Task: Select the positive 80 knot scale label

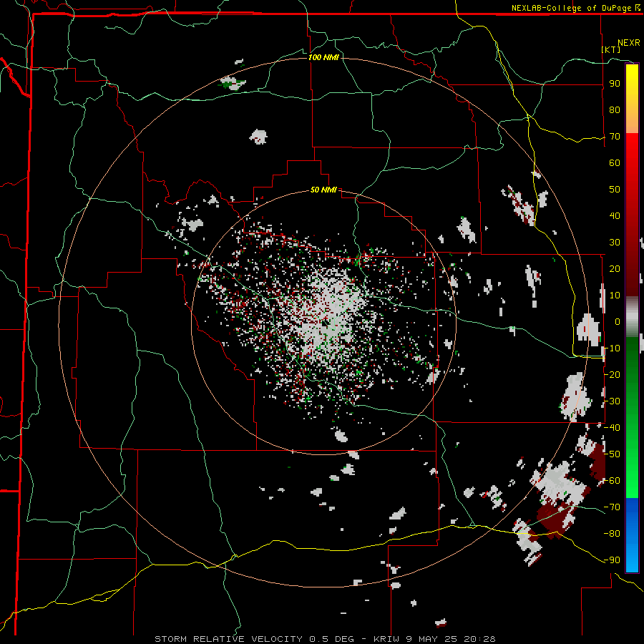Action: [615, 110]
